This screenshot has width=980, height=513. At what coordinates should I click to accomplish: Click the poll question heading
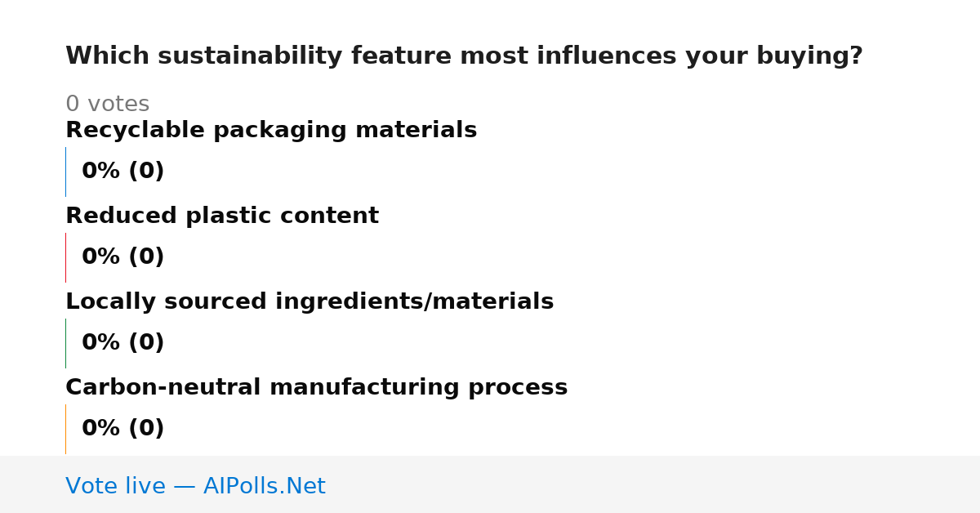coord(464,56)
